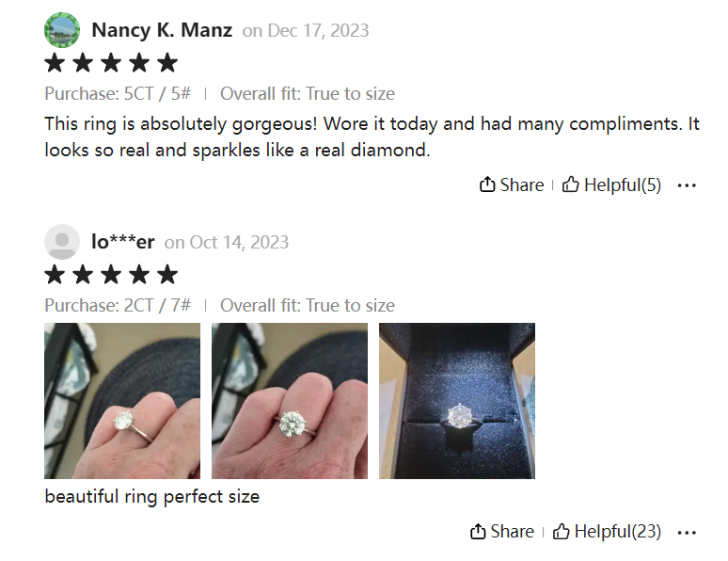
Task: Click thumbs-up icon on lo***er's review
Action: (x=562, y=532)
